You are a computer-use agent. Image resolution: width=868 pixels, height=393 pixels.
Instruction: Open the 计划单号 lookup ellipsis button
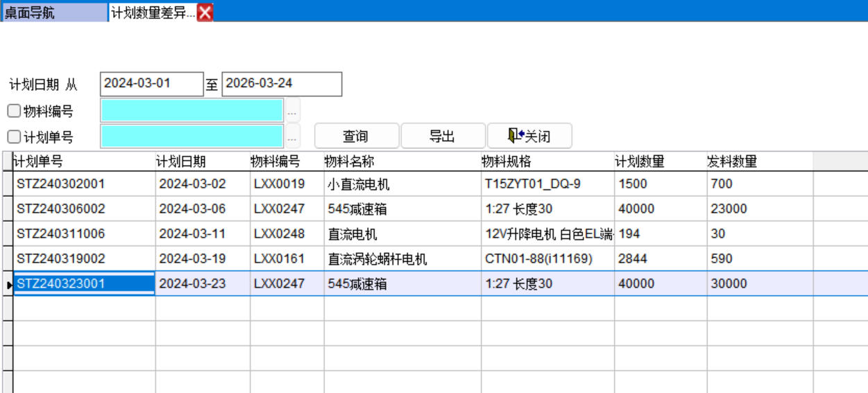tap(292, 137)
